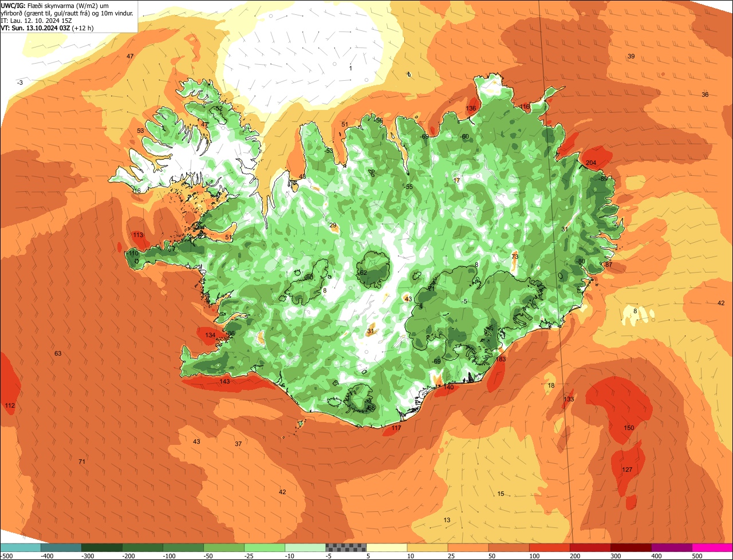Click the '15' value in the southern ocean

click(x=501, y=494)
